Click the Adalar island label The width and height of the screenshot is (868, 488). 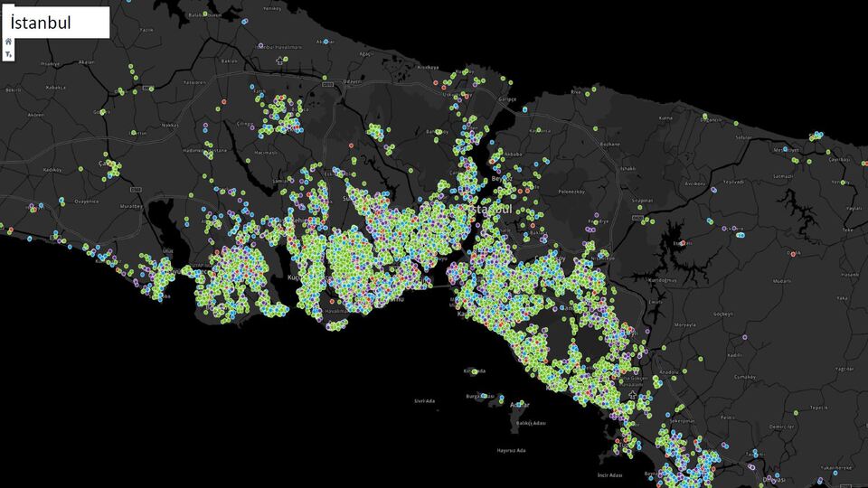pyautogui.click(x=520, y=404)
